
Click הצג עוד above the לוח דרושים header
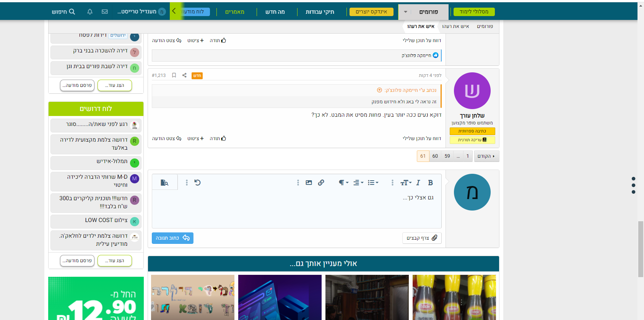click(115, 85)
